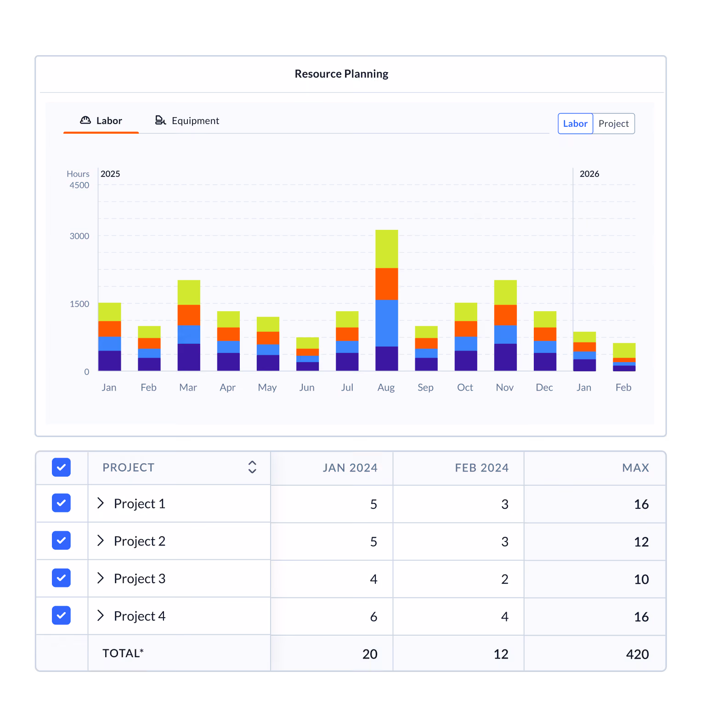
Task: Click the Jun month label under the chart
Action: pyautogui.click(x=307, y=387)
